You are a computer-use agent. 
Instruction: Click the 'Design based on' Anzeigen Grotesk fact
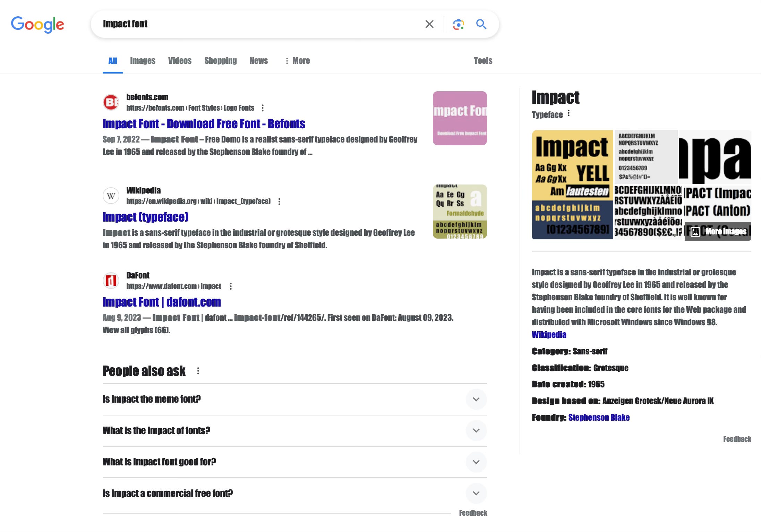623,401
